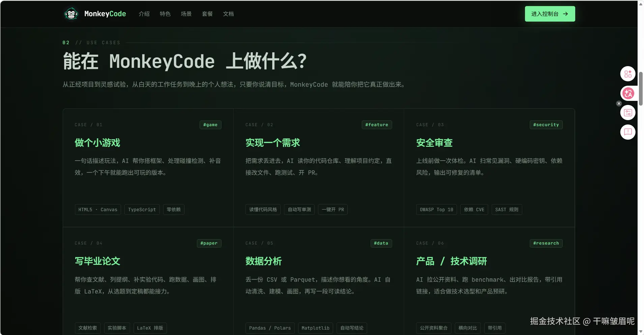The height and width of the screenshot is (335, 644).
Task: Click the MonkeyCode brand name
Action: point(105,14)
